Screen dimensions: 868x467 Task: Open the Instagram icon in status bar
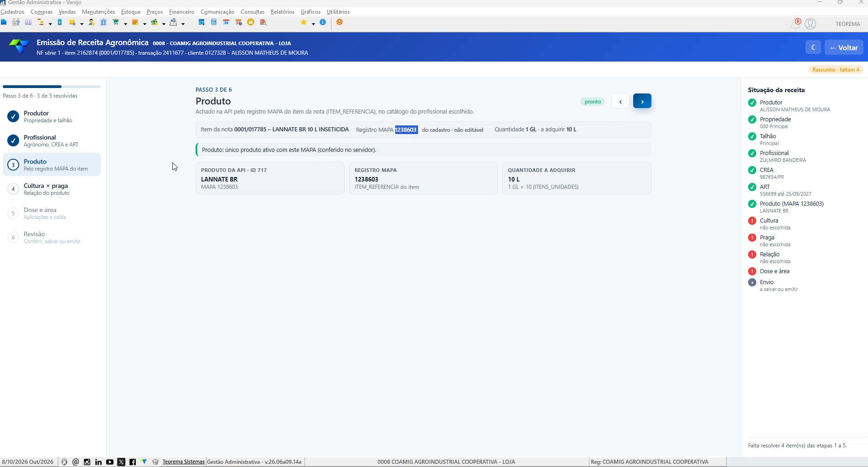pos(87,462)
